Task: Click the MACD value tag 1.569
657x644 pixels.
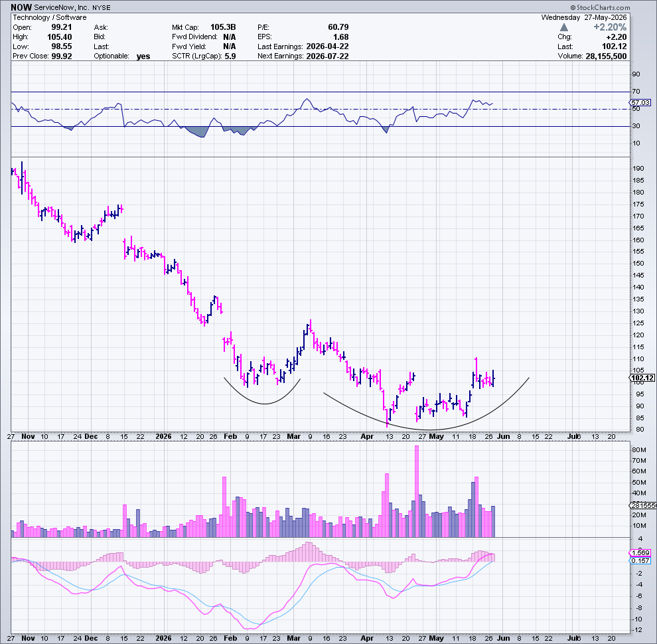Action: (x=640, y=552)
